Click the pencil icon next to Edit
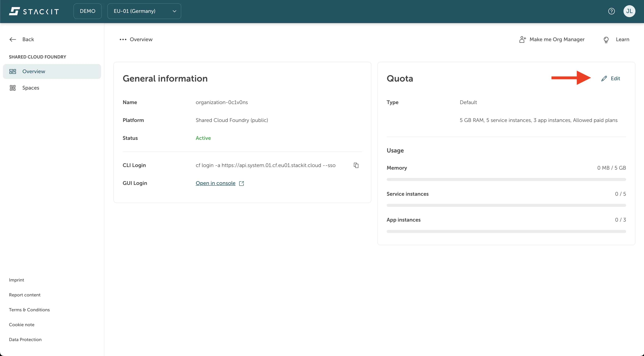This screenshot has width=644, height=356. (x=604, y=79)
